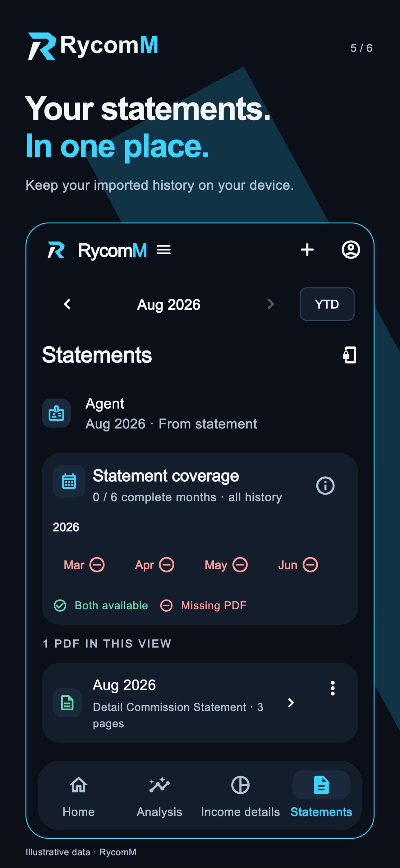
Task: Tap the '0 / 6 complete months' text
Action: pos(154,497)
